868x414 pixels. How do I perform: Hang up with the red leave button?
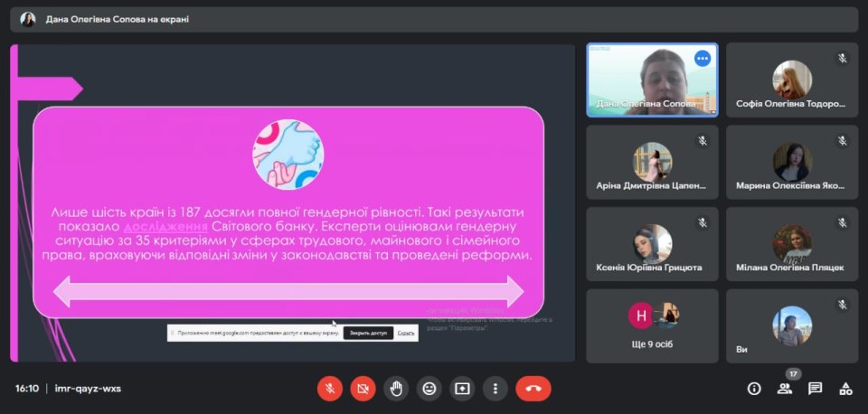pyautogui.click(x=533, y=389)
